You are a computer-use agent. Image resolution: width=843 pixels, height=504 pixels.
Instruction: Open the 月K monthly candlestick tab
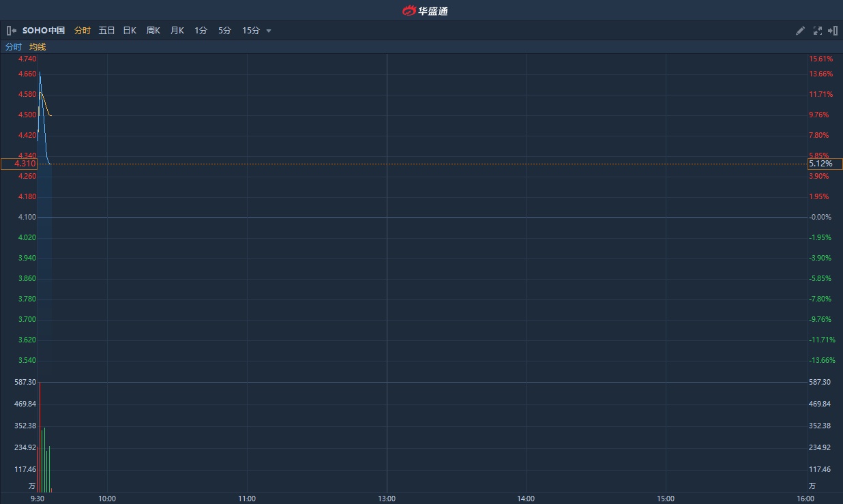(177, 31)
